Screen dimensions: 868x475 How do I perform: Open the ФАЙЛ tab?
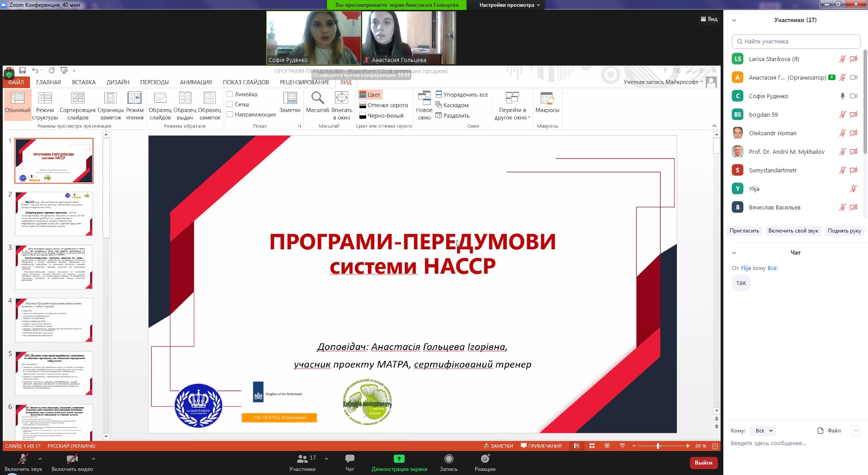pos(16,82)
